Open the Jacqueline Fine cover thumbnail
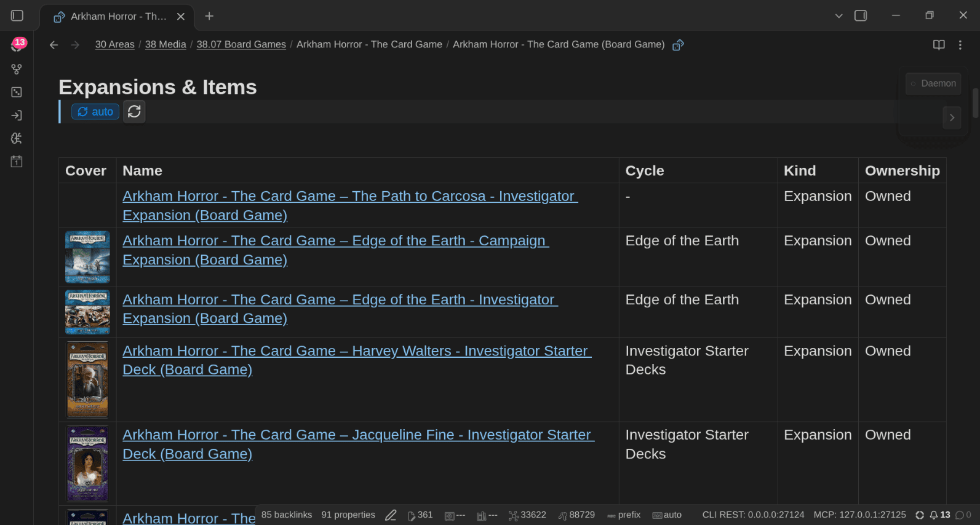The image size is (980, 525). [87, 464]
